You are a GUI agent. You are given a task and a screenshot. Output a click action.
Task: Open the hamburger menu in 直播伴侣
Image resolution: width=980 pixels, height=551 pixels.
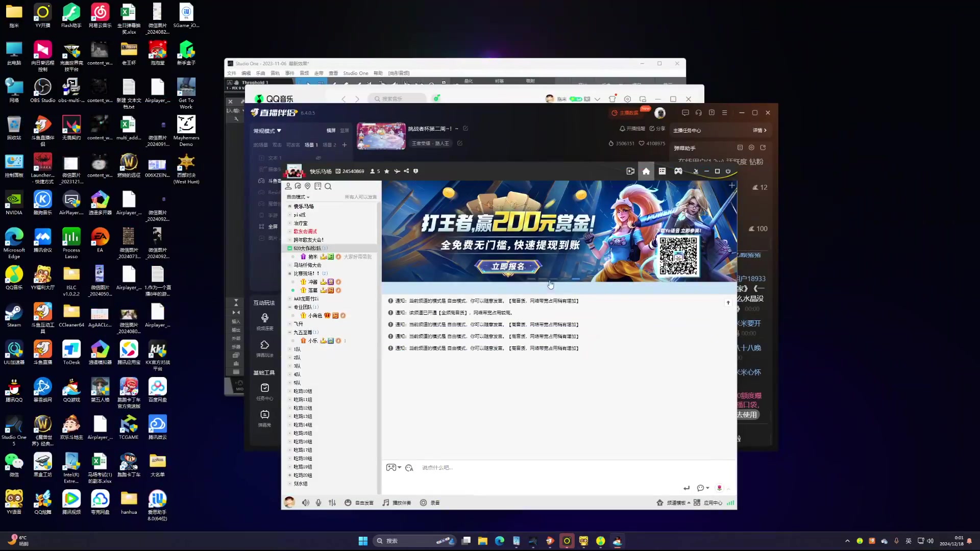(725, 113)
